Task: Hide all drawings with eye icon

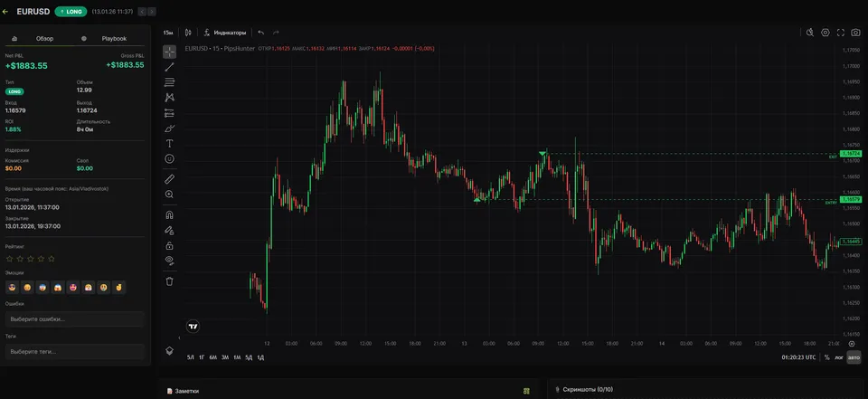Action: (169, 261)
